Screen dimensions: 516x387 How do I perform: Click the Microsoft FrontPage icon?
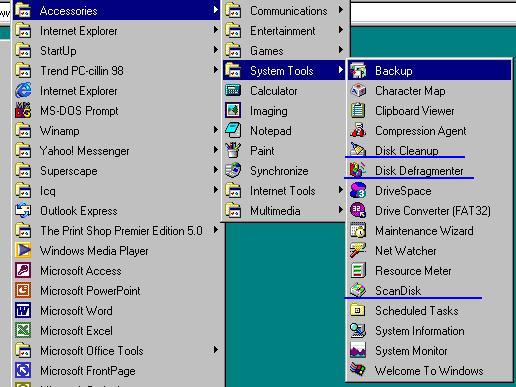pyautogui.click(x=23, y=371)
